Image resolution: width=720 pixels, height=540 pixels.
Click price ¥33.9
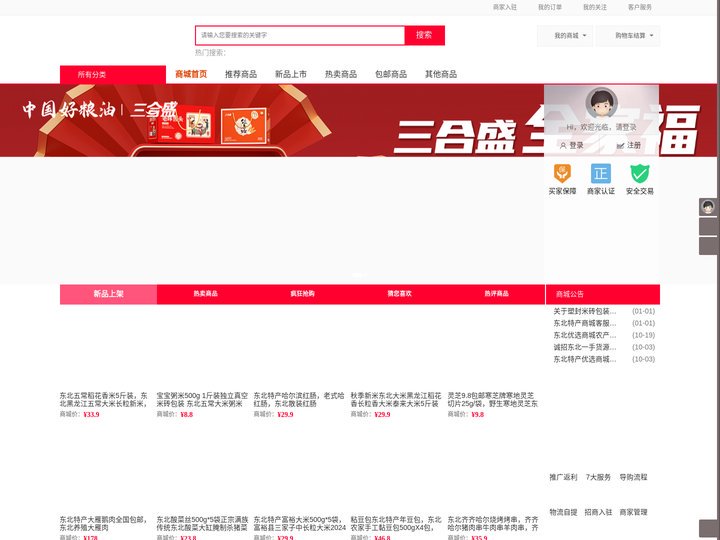point(91,414)
